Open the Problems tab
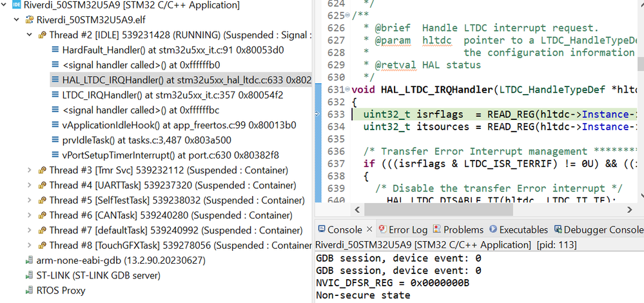Screen dimensions: 644x303 463,230
